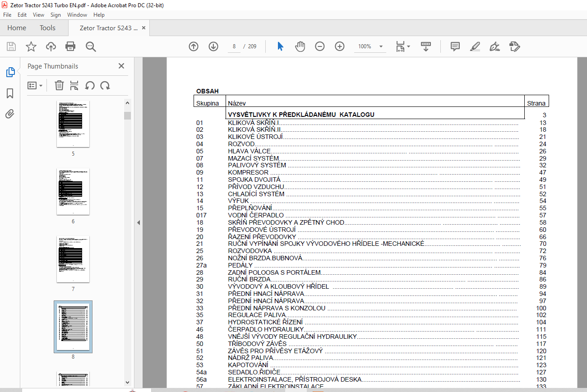
Task: Open the Edit menu
Action: click(x=22, y=15)
